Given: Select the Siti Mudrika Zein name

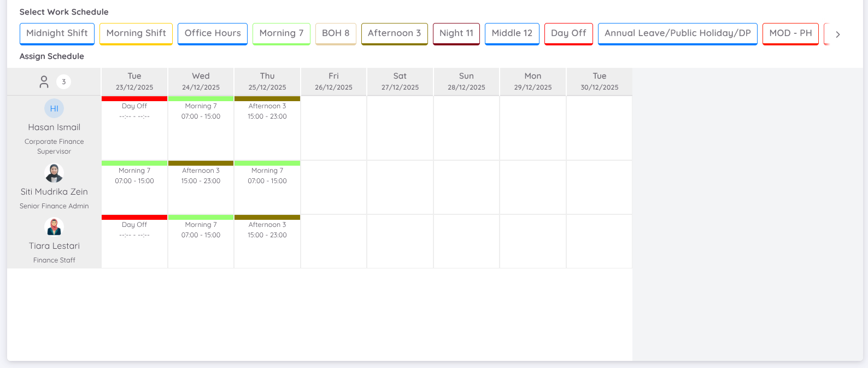Looking at the screenshot, I should tap(54, 192).
